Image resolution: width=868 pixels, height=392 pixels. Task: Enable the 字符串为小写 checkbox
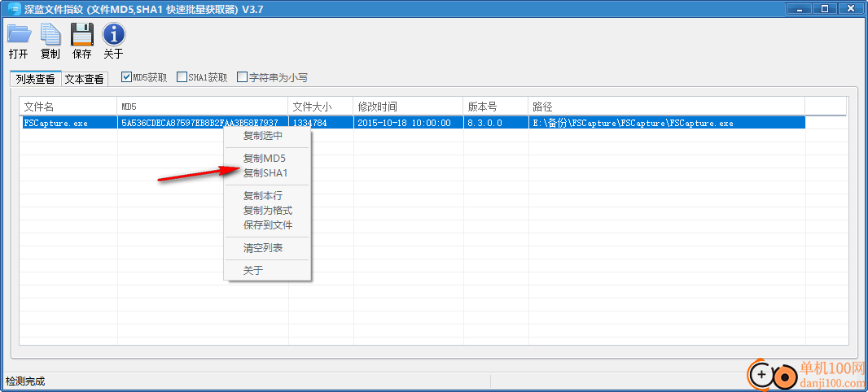pos(242,77)
